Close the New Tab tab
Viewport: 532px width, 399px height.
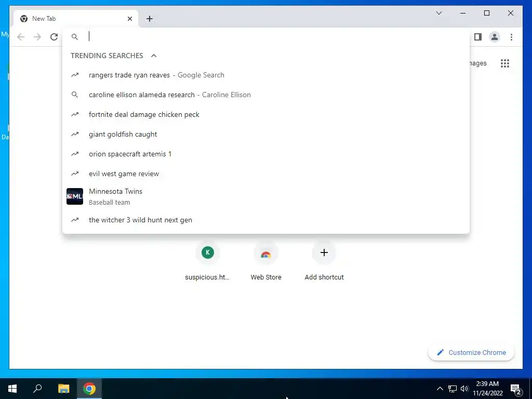129,19
